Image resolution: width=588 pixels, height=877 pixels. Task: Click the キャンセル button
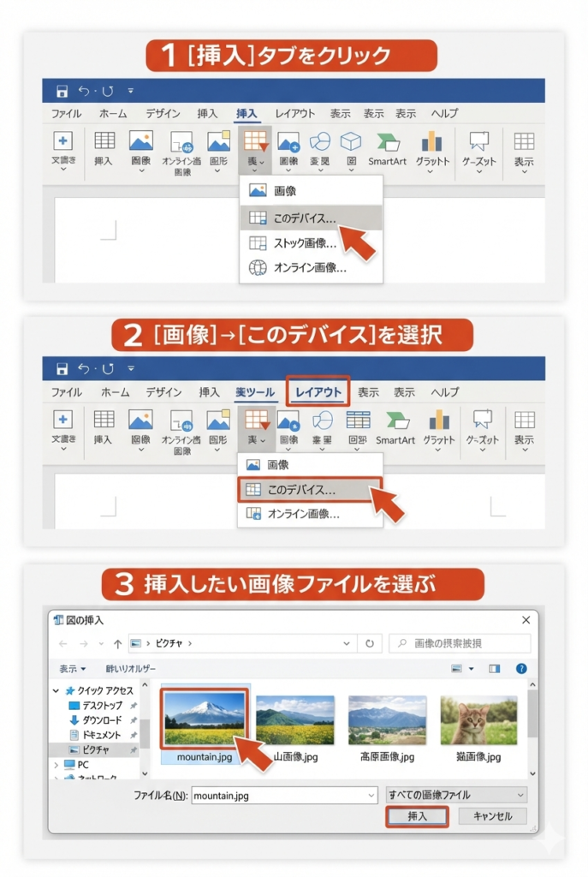pyautogui.click(x=492, y=816)
